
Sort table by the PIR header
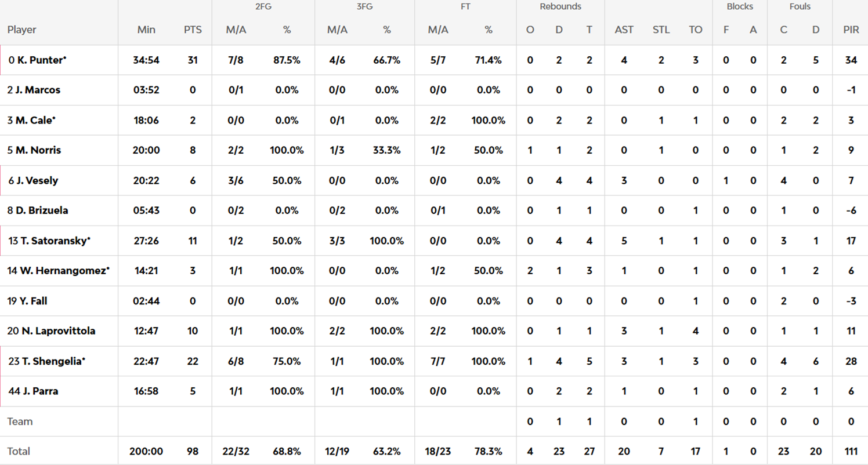(x=851, y=30)
